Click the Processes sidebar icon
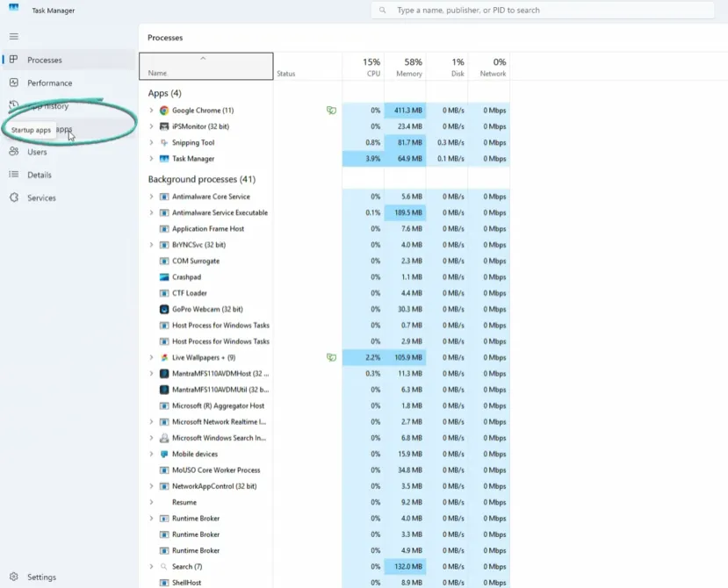This screenshot has width=728, height=588. [13, 60]
